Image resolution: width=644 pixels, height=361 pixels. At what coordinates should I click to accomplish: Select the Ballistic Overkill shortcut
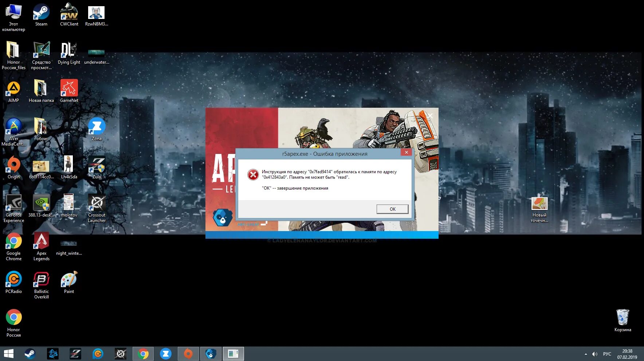click(x=41, y=285)
